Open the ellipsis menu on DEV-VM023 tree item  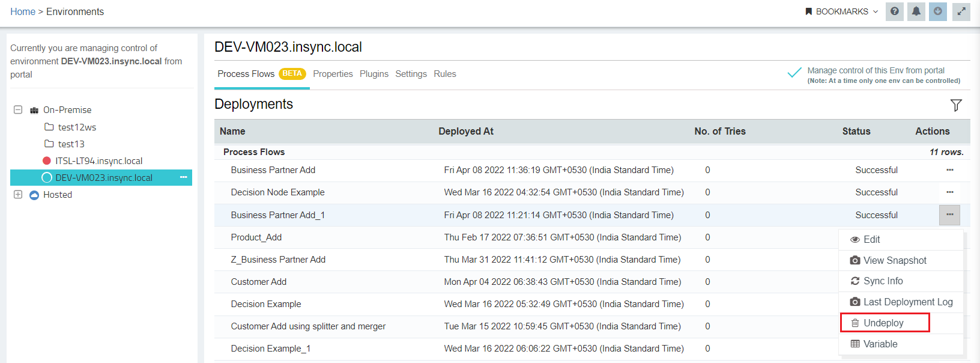[x=184, y=177]
